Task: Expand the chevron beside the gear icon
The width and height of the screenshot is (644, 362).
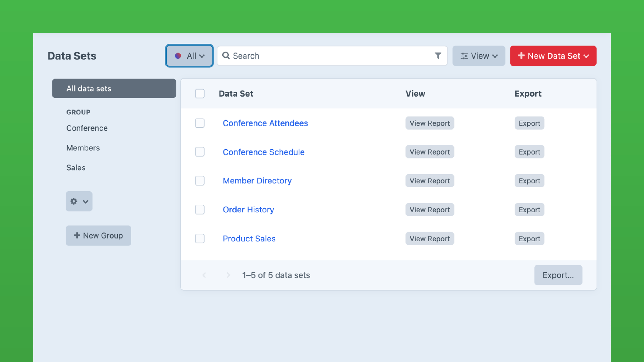Action: [85, 202]
